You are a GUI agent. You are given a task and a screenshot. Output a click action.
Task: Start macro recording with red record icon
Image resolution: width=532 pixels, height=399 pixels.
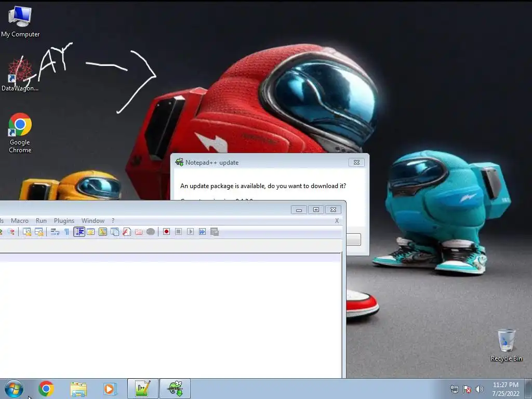(166, 232)
